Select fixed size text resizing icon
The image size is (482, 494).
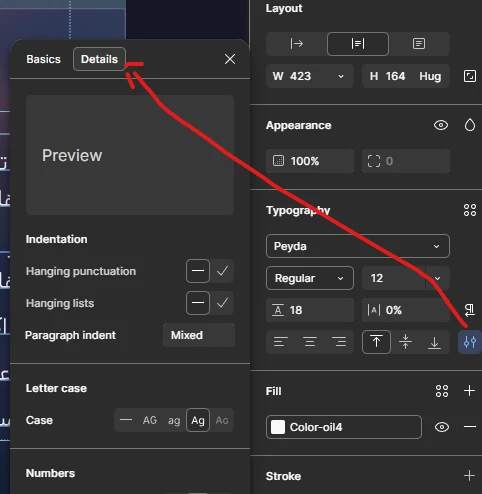click(419, 44)
